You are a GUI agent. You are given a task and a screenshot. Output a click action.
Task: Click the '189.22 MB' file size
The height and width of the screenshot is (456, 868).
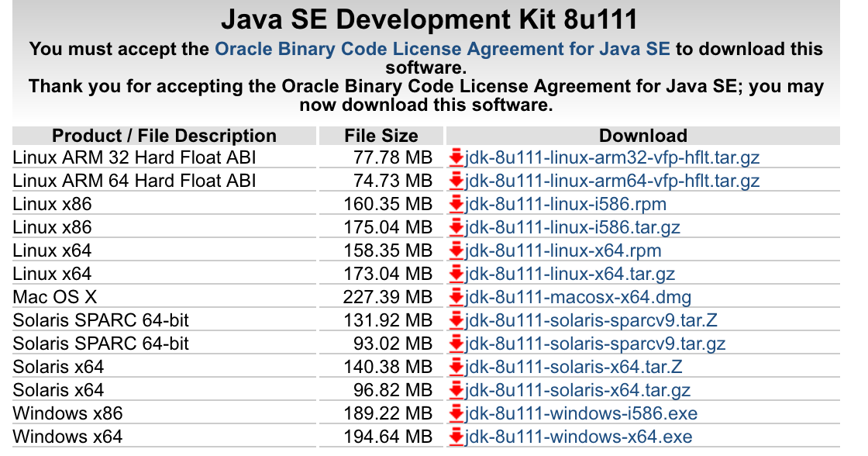(388, 414)
